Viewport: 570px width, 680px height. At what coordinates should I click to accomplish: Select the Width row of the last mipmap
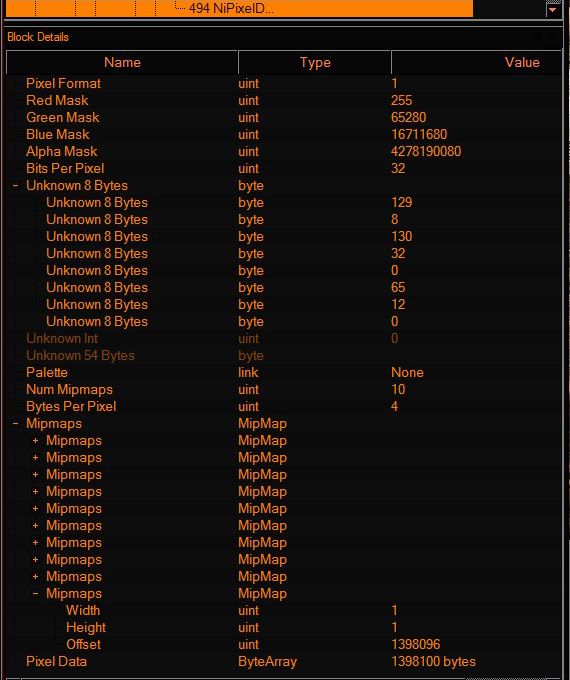(284, 611)
